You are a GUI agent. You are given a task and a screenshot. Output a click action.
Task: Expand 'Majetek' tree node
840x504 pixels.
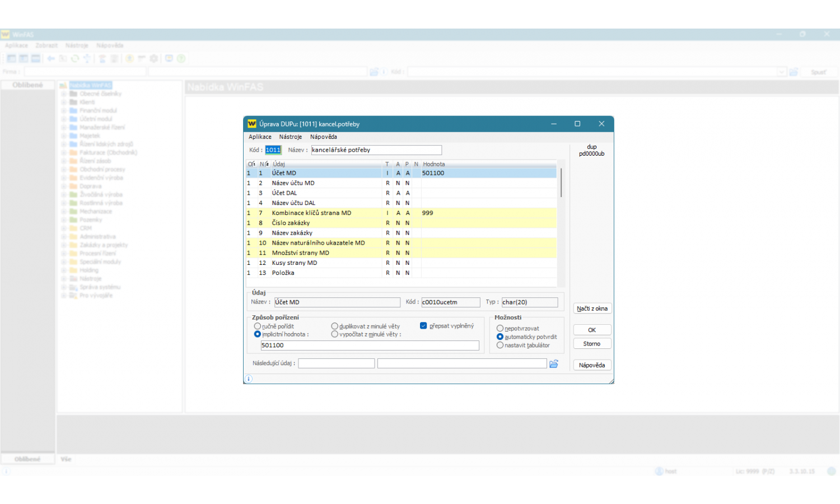[x=64, y=136]
